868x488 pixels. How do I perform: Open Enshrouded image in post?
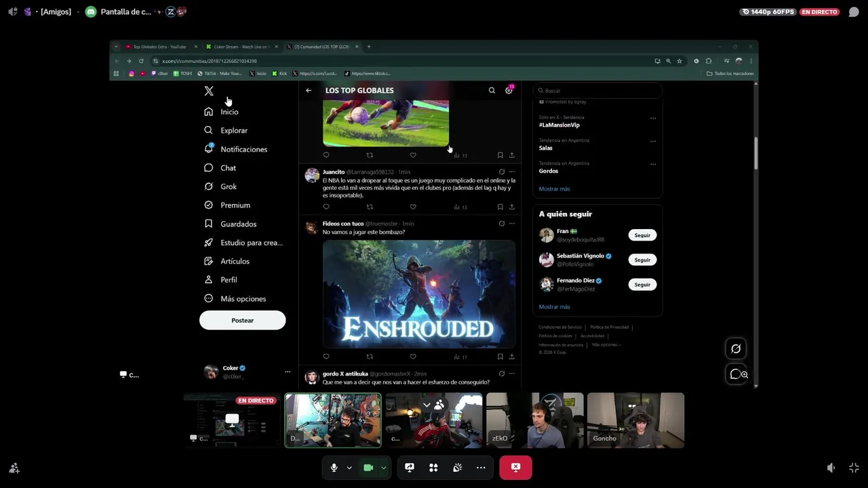click(418, 293)
